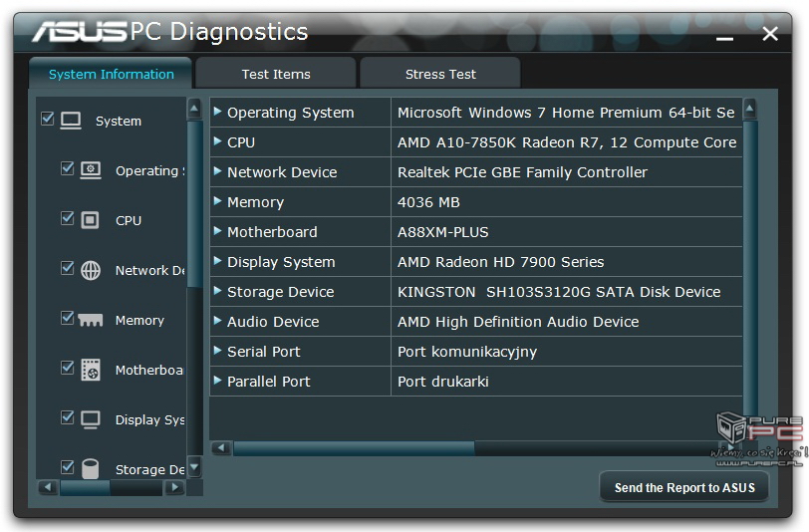
Task: Select the Operating System icon in sidebar
Action: point(91,170)
